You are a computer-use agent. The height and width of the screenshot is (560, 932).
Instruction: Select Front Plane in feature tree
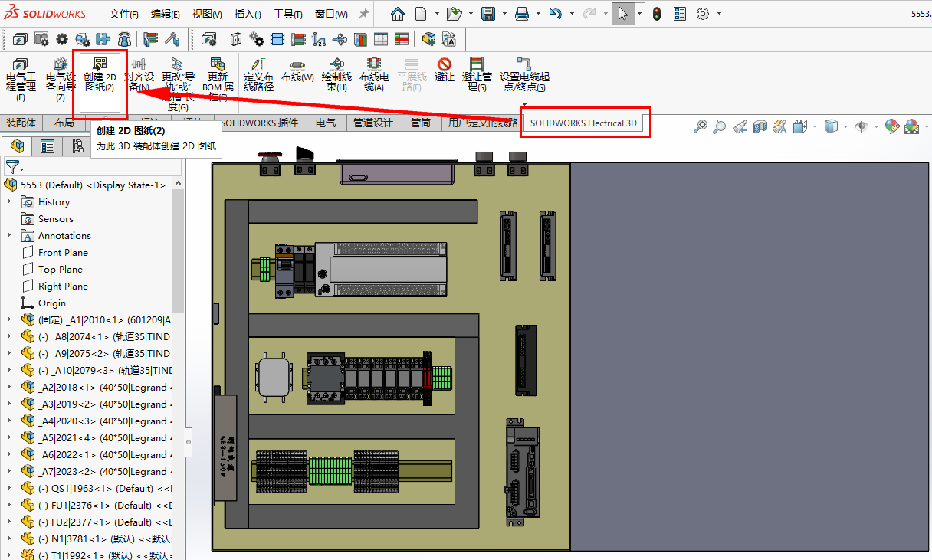click(63, 253)
